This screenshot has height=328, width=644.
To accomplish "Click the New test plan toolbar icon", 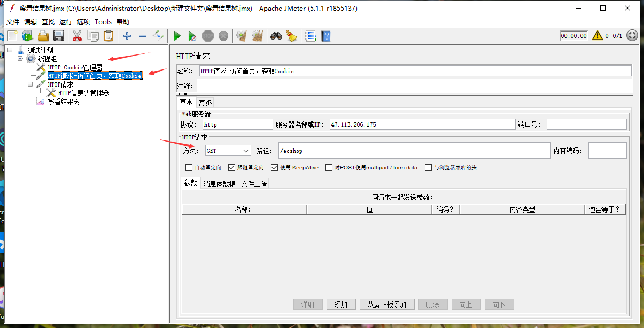I will pos(12,36).
